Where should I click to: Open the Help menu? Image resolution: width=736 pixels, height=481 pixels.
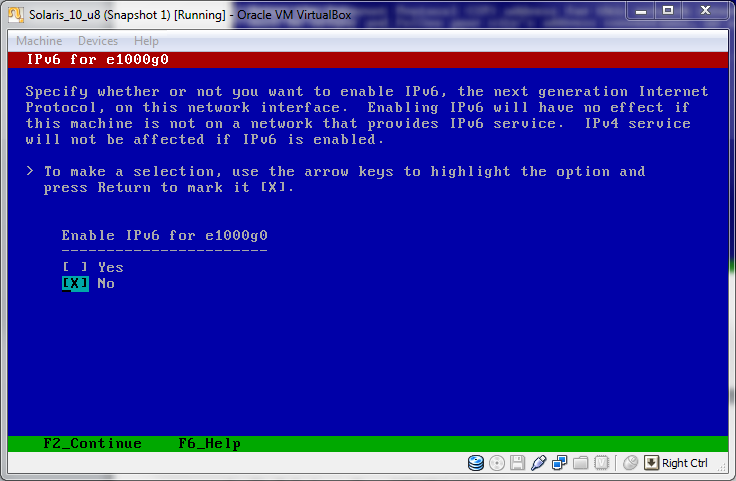146,41
